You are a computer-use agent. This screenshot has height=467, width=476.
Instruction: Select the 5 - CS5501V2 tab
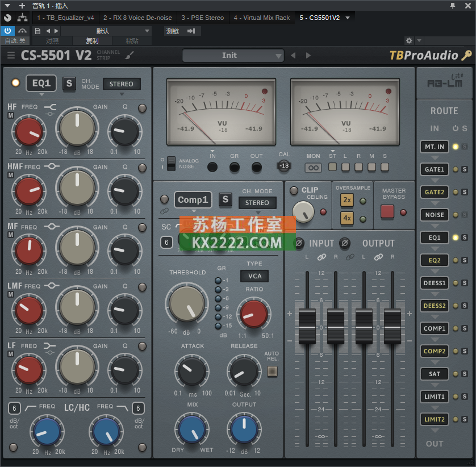click(x=320, y=18)
